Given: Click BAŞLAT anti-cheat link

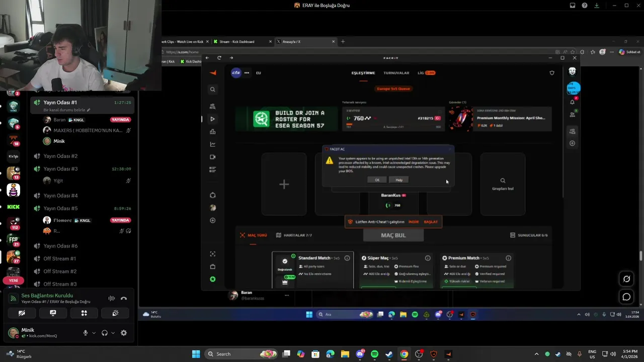Looking at the screenshot, I should (431, 222).
